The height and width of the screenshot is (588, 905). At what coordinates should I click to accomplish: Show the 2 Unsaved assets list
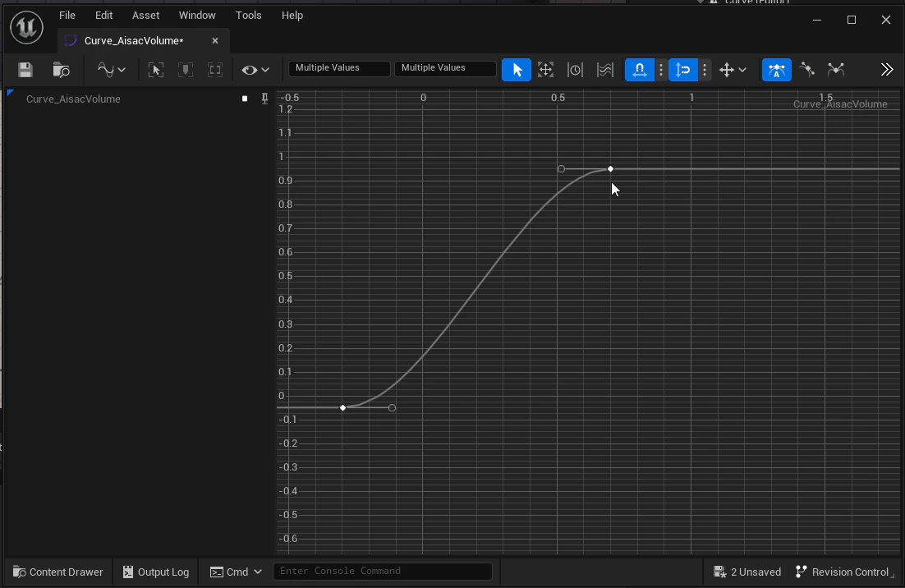pos(747,572)
